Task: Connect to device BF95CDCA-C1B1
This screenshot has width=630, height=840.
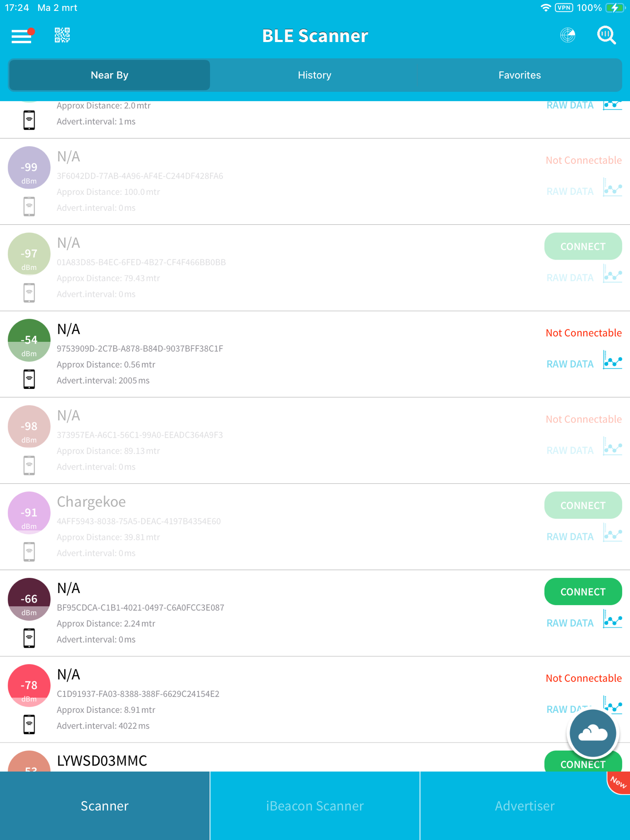Action: 583,592
